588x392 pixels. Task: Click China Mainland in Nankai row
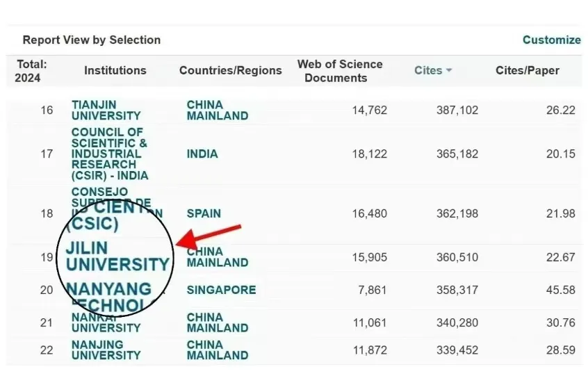coord(217,322)
